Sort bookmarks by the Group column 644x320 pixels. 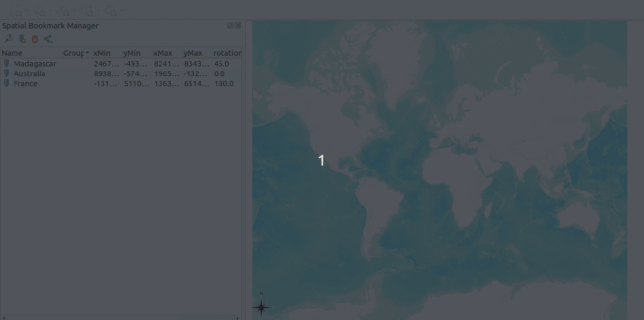coord(74,53)
